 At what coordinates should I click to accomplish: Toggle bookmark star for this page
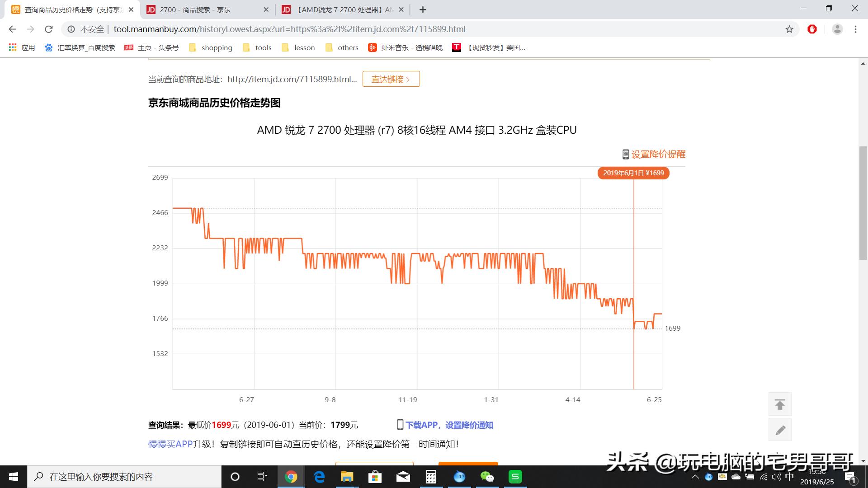point(790,29)
